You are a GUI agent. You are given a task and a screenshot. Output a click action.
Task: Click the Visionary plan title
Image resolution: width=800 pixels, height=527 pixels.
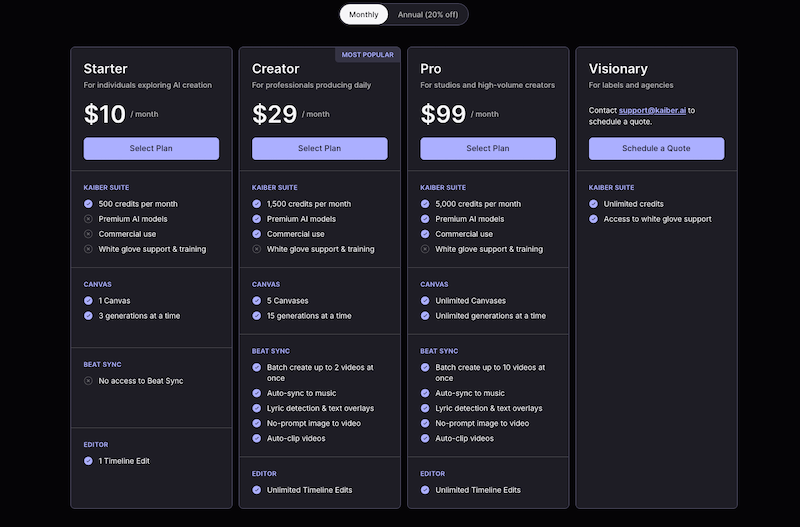pyautogui.click(x=618, y=69)
